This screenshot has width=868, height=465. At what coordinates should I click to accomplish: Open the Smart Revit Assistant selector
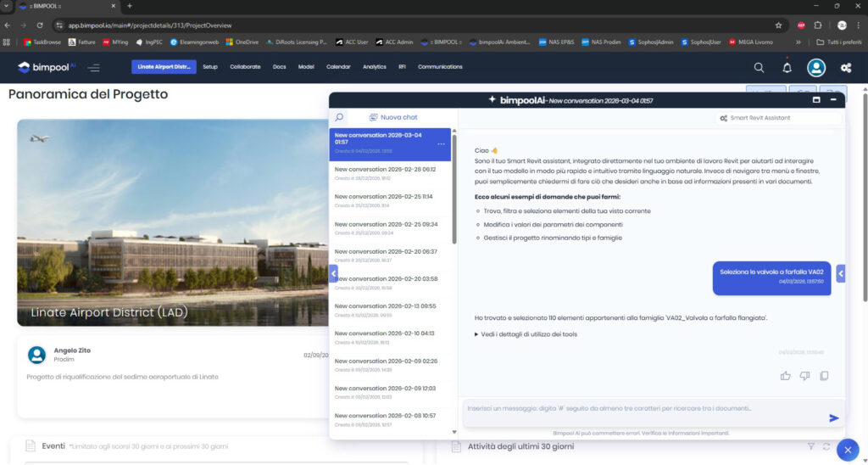click(777, 118)
